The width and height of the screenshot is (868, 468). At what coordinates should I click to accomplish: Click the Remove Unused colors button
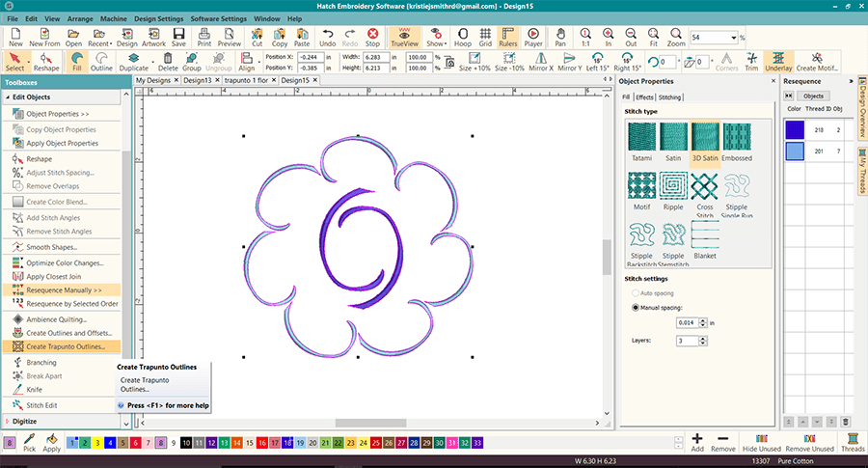click(810, 442)
